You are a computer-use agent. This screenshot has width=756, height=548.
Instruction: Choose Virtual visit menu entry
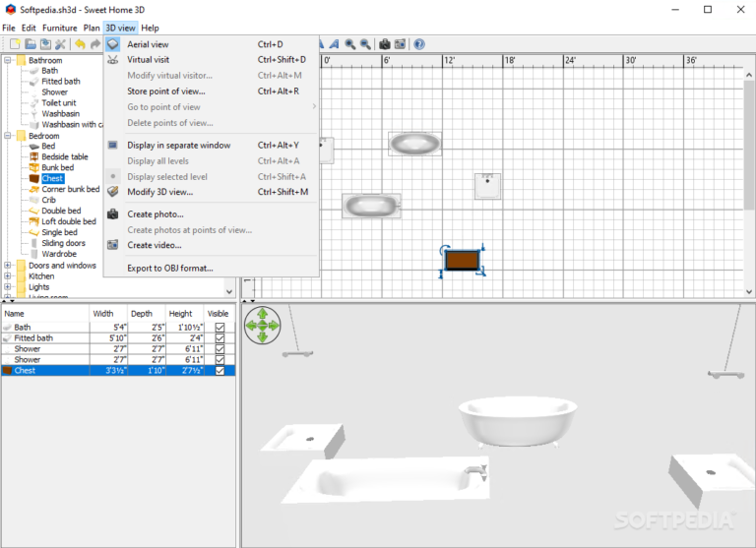(x=212, y=60)
